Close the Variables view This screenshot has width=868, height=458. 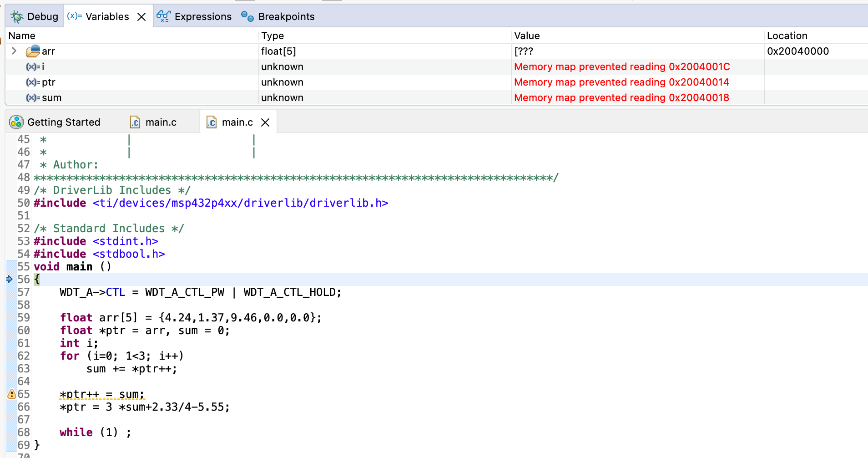click(142, 15)
